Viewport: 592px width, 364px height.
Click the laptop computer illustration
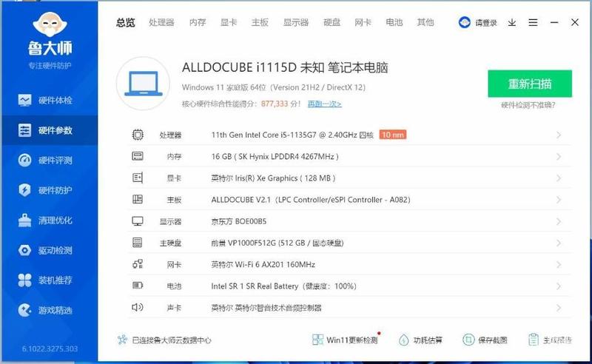(x=143, y=84)
